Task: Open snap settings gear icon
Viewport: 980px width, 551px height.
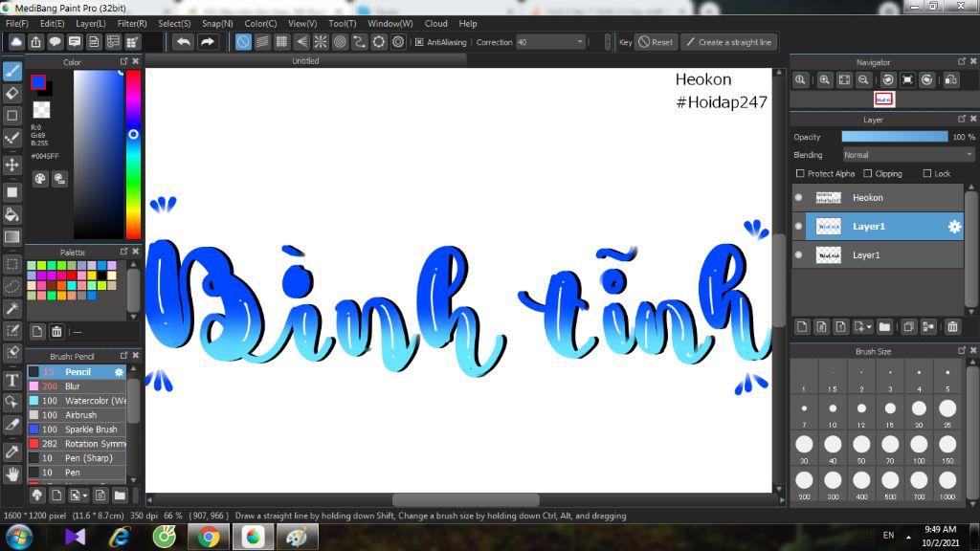Action: point(398,42)
